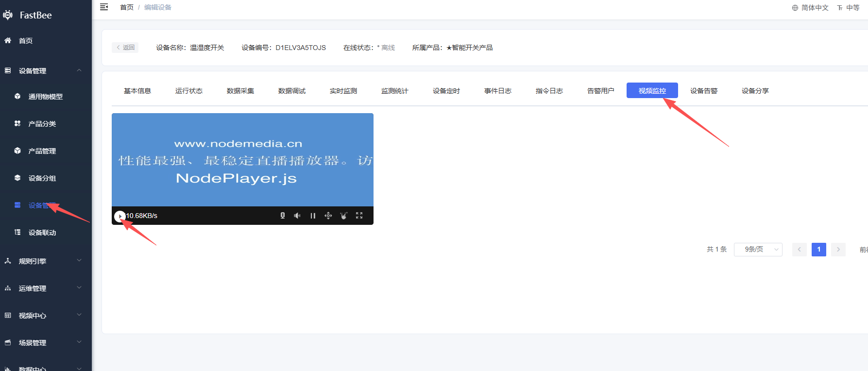Collapse the sidebar with the hamburger icon
The height and width of the screenshot is (371, 868).
[104, 7]
